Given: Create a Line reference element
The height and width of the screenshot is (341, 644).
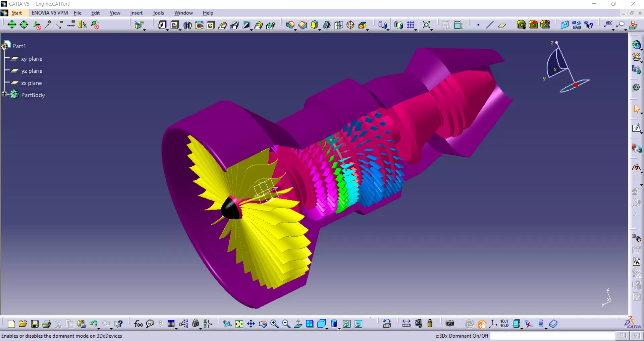Looking at the screenshot, I should 490,25.
